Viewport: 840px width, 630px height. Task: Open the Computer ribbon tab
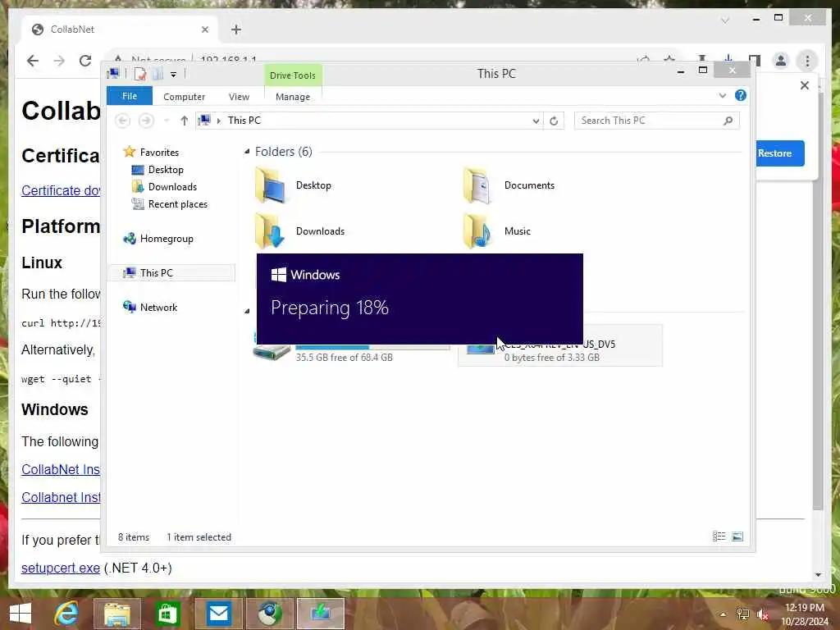(x=185, y=97)
